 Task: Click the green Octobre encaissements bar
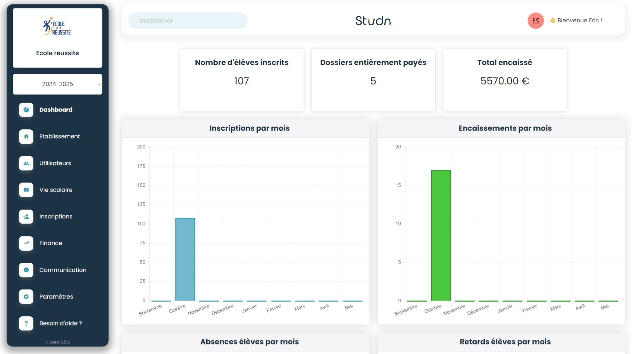click(440, 235)
